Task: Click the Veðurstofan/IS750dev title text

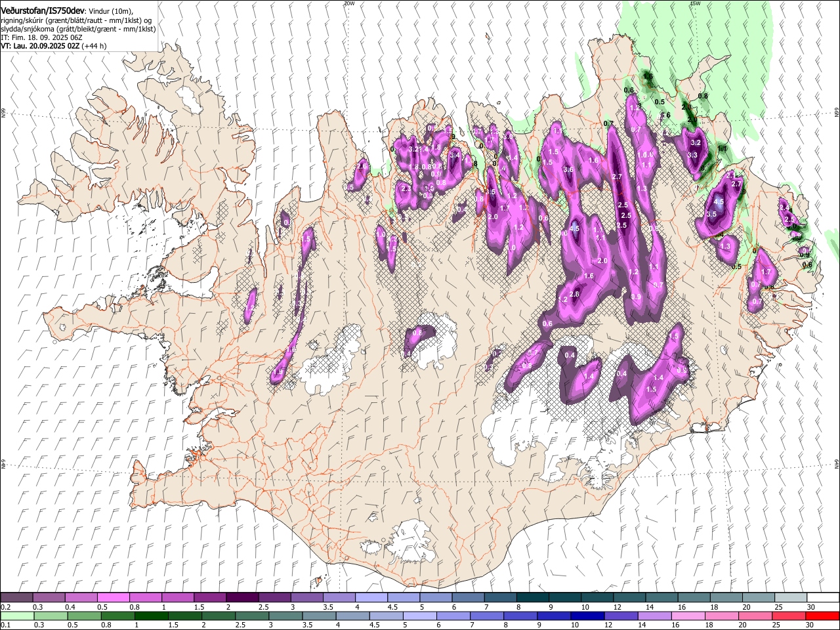Action: pyautogui.click(x=43, y=11)
